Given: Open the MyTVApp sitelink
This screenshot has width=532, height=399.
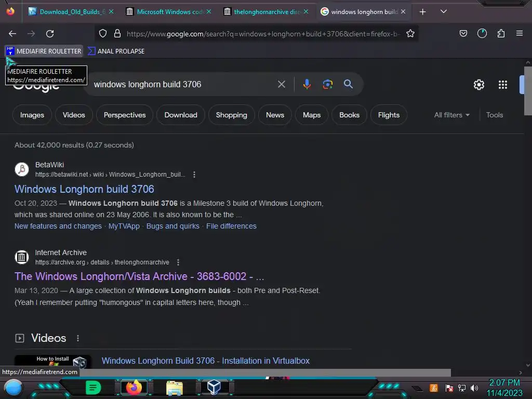Looking at the screenshot, I should pos(124,226).
